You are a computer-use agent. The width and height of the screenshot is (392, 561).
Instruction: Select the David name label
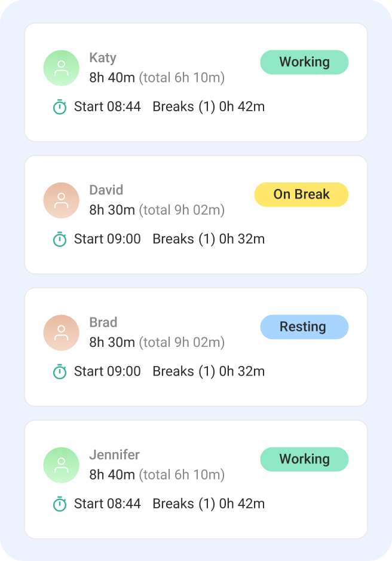pos(106,190)
